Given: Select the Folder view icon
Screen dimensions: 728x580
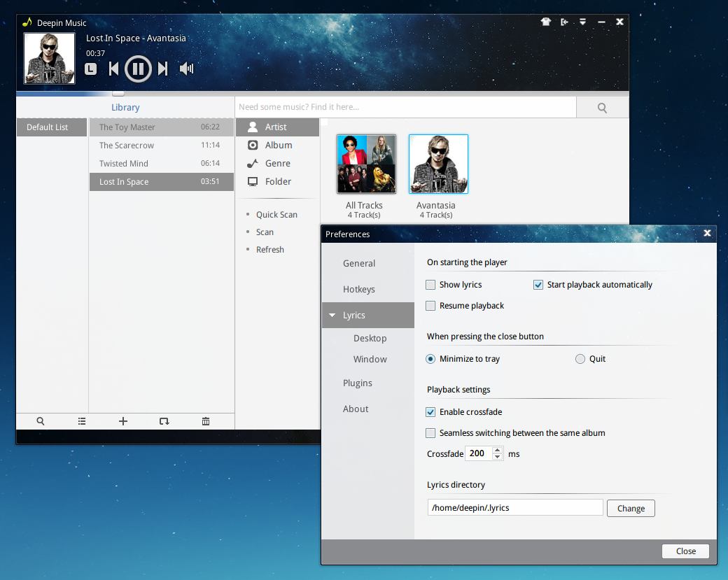Looking at the screenshot, I should [253, 181].
